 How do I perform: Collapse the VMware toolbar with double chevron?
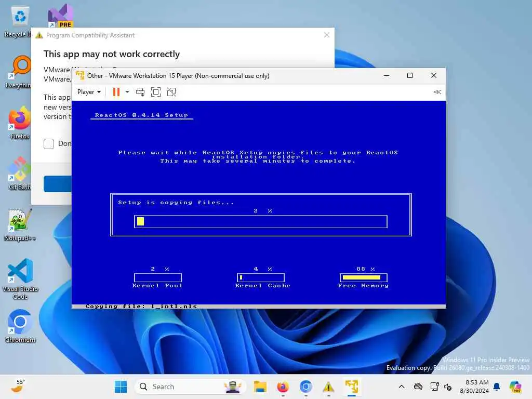coord(437,92)
